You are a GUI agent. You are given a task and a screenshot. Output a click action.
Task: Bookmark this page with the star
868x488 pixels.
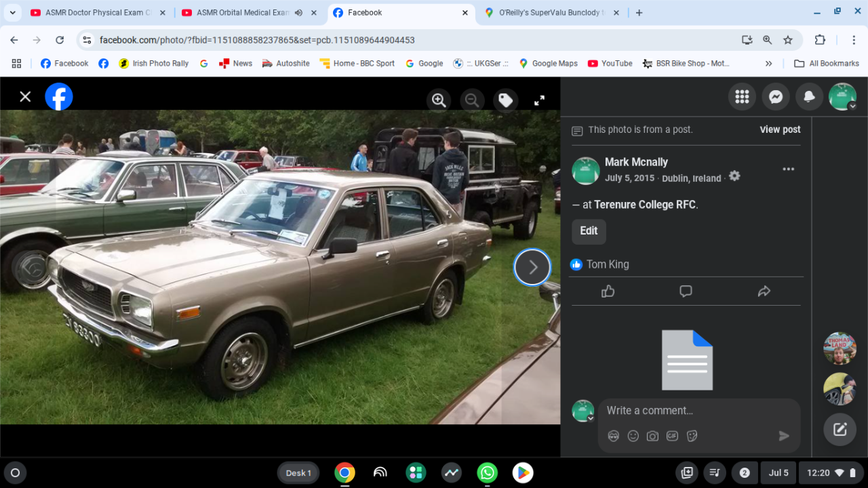[x=788, y=40]
